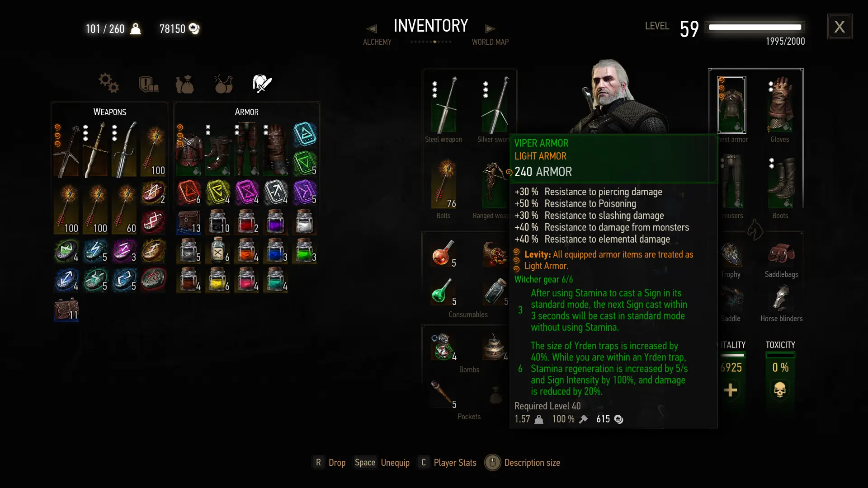
Task: Close the inventory with the X button
Action: pos(840,27)
